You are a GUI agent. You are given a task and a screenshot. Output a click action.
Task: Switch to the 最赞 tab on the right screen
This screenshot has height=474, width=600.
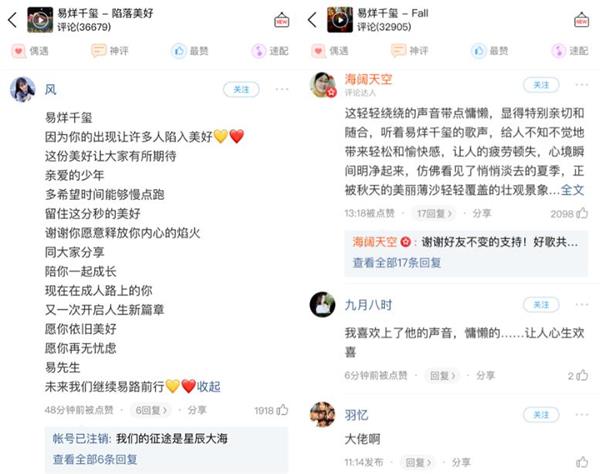[490, 51]
